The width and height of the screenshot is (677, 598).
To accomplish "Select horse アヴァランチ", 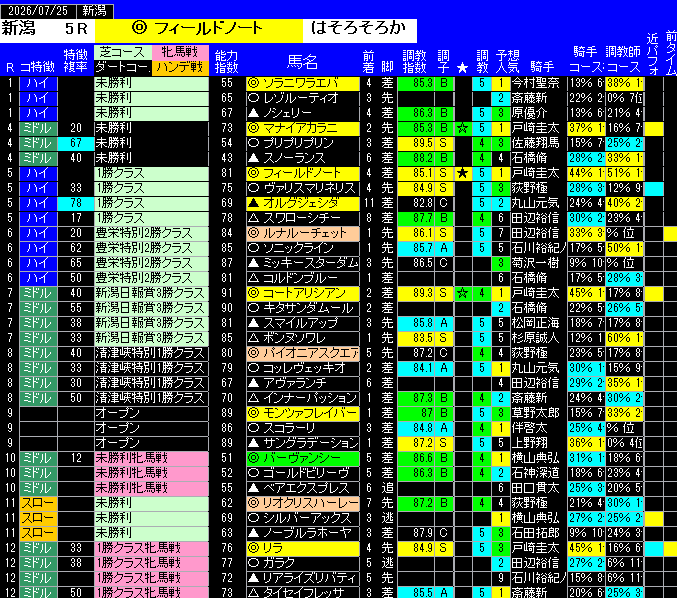I will (303, 383).
